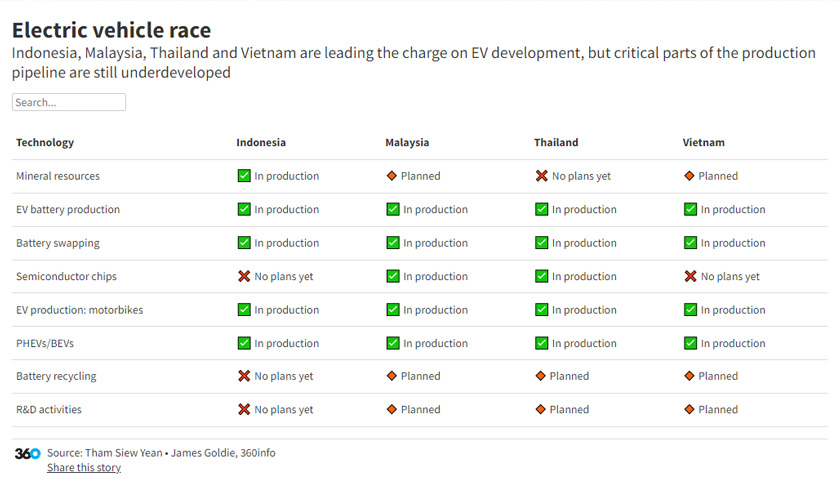Select the Thailand column header
This screenshot has height=483, width=840.
(556, 142)
